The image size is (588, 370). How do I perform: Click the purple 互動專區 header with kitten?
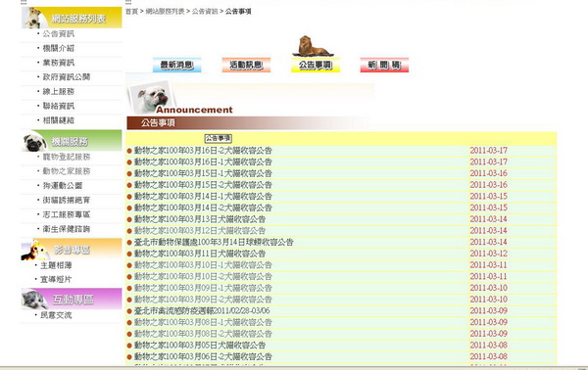pyautogui.click(x=72, y=299)
